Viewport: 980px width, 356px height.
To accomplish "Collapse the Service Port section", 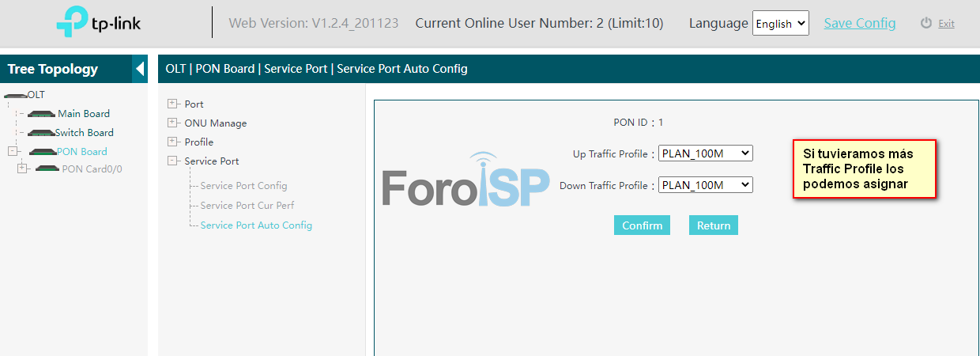I will pyautogui.click(x=172, y=161).
